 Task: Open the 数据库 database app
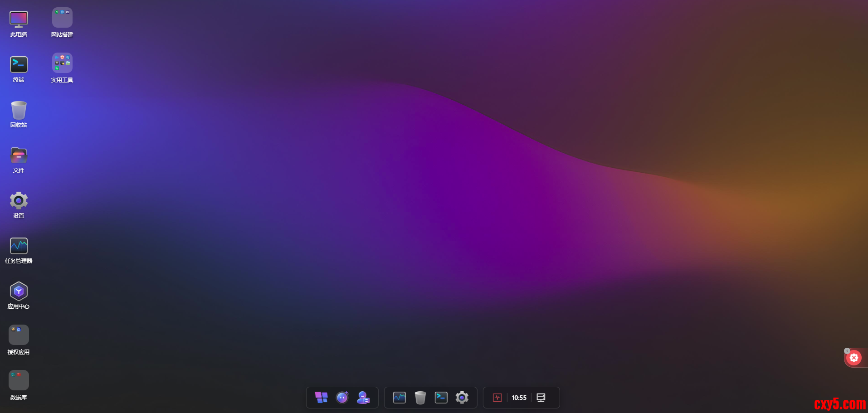point(18,380)
